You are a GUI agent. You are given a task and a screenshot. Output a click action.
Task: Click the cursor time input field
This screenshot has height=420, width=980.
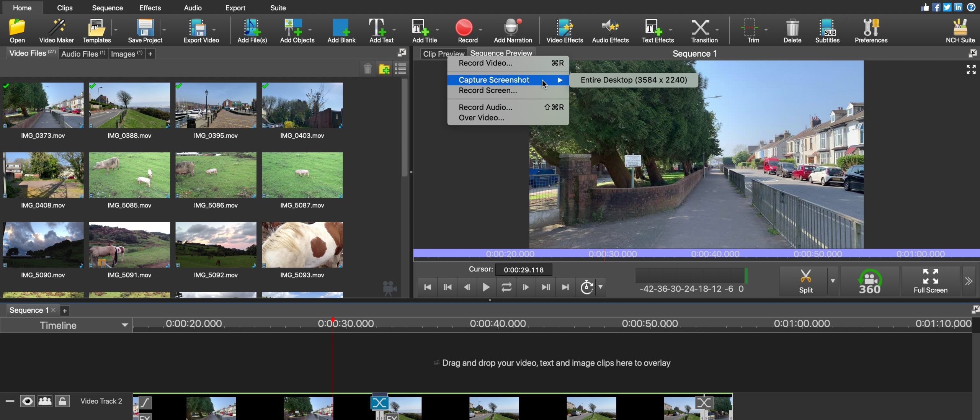(524, 270)
